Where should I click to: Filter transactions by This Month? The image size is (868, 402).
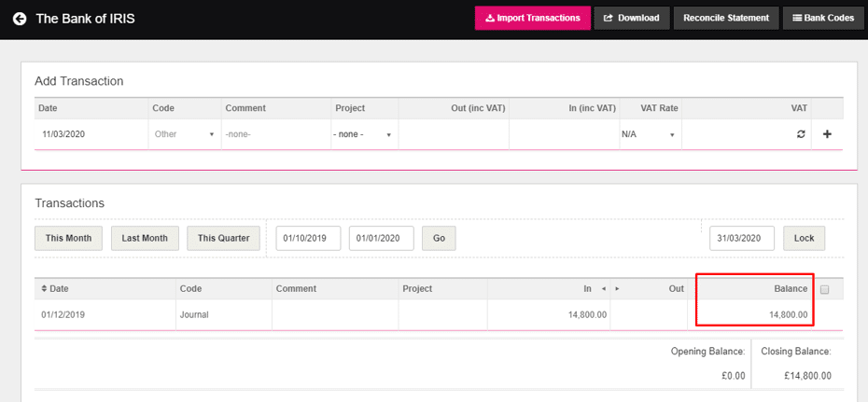(68, 238)
